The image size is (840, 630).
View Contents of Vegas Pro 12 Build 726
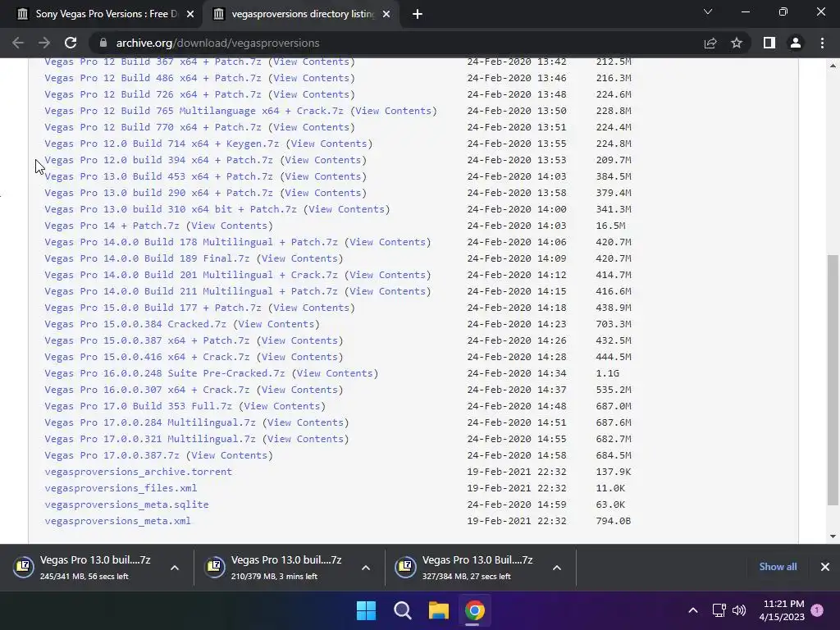point(311,94)
